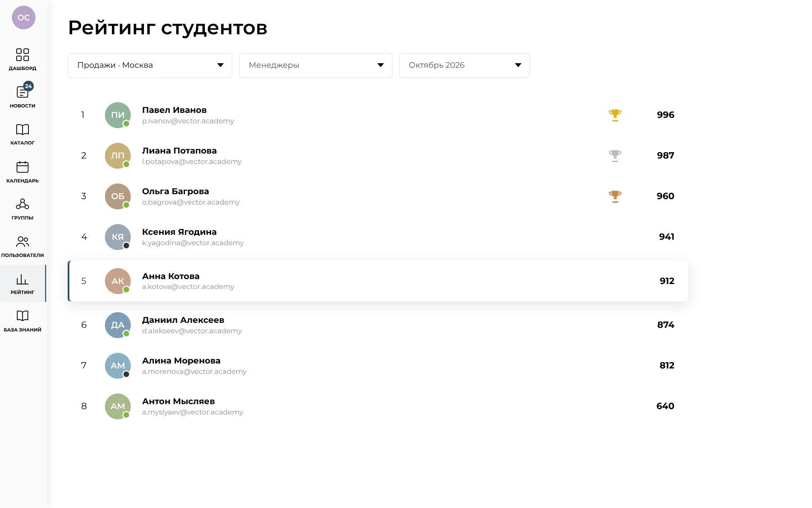
Task: Open Ольга Багрова's profile name
Action: pyautogui.click(x=175, y=191)
